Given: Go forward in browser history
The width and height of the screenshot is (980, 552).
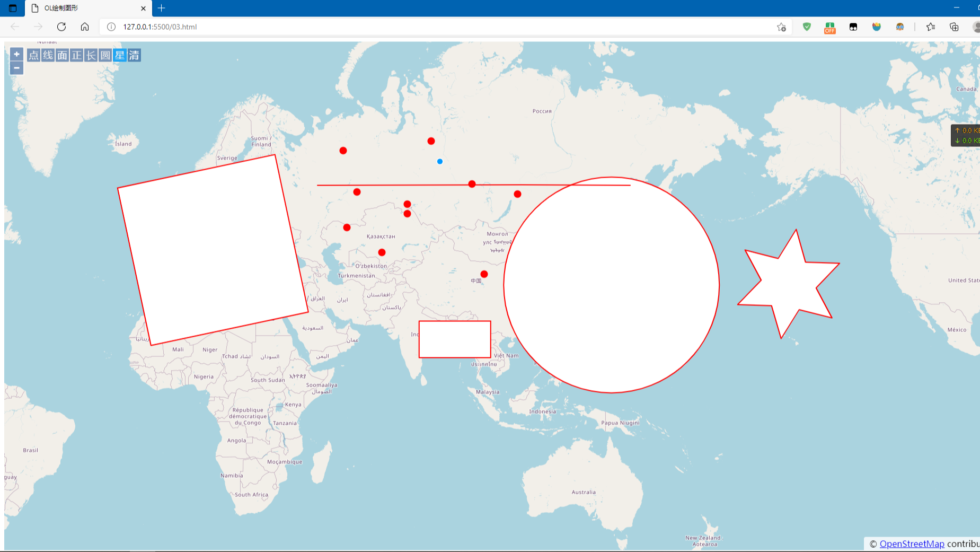Looking at the screenshot, I should coord(38,27).
